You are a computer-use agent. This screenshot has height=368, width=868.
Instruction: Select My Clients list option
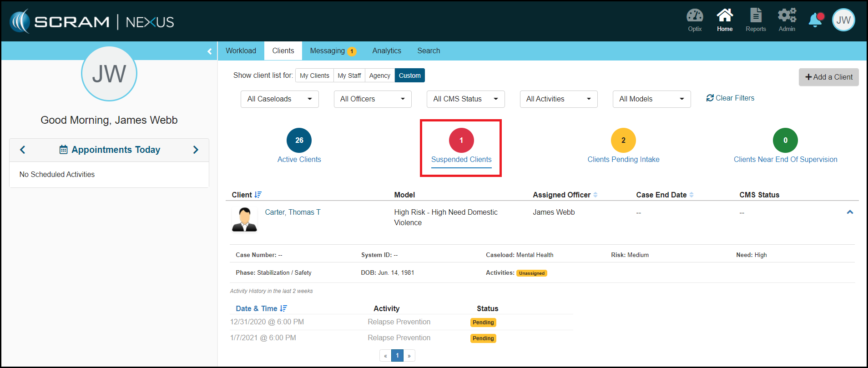314,76
